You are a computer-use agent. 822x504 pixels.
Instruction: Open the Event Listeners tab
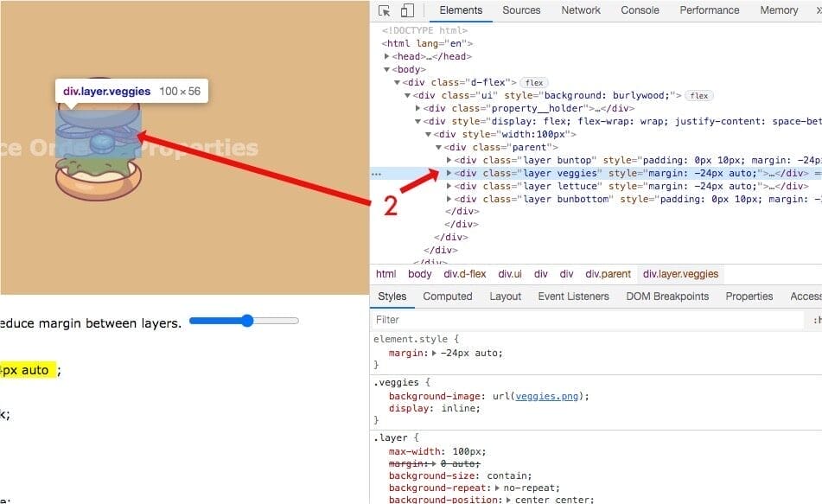pos(575,297)
